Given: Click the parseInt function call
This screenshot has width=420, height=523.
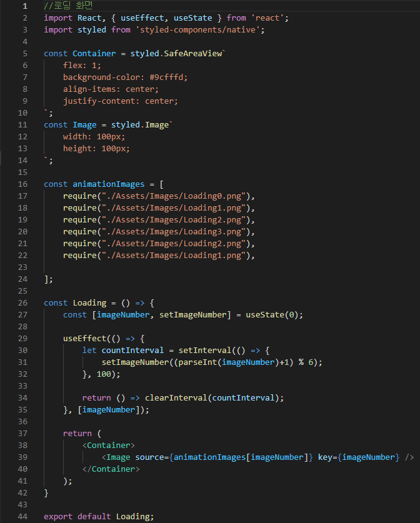Looking at the screenshot, I should 198,362.
